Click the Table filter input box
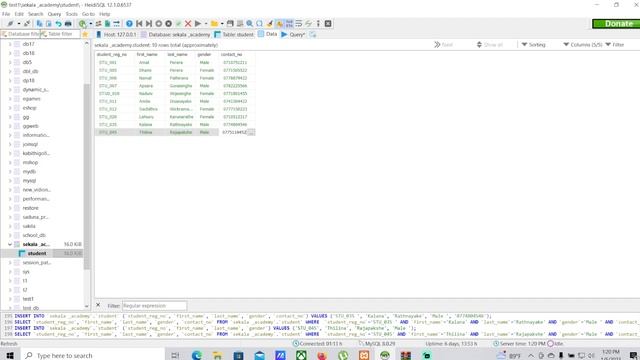This screenshot has width=640, height=360. click(60, 34)
